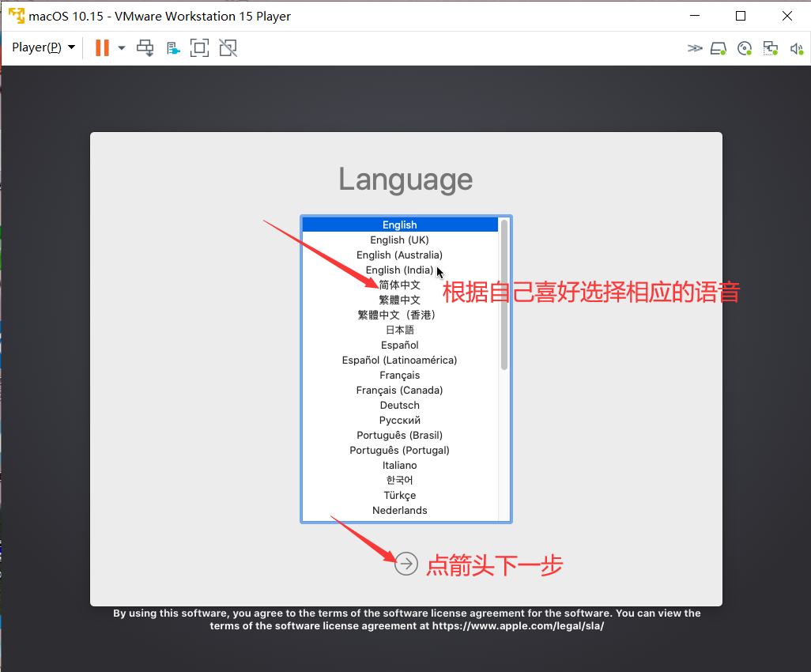Open the Player(P) menu

[x=43, y=47]
